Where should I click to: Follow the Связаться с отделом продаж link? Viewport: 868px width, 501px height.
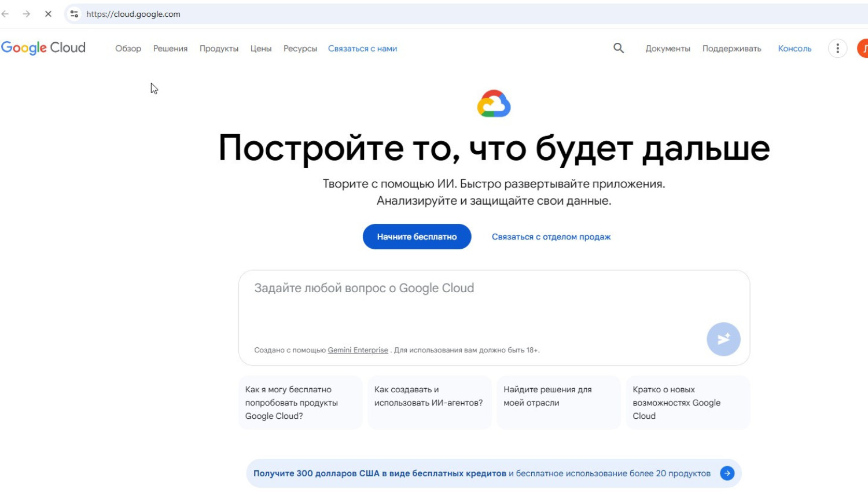(551, 237)
